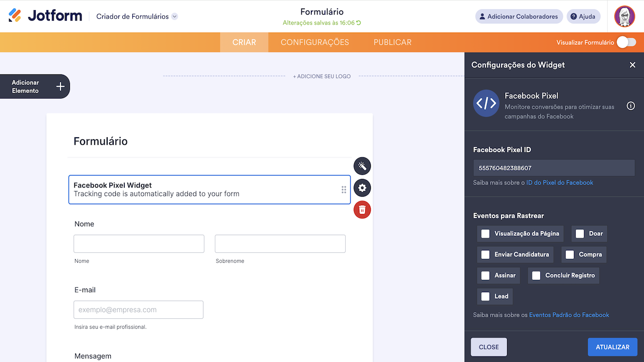Open Adicionar Elemento panel
The height and width of the screenshot is (362, 644).
(x=34, y=86)
